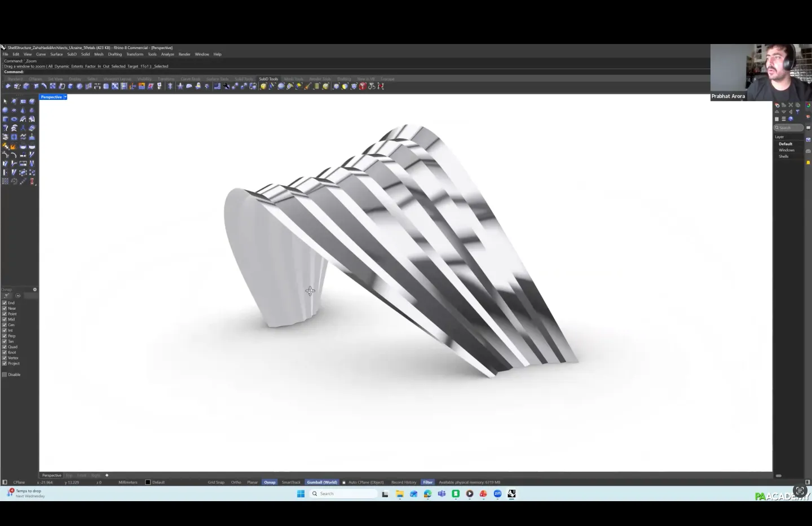Click the Osnap panel gear settings icon

(34, 290)
